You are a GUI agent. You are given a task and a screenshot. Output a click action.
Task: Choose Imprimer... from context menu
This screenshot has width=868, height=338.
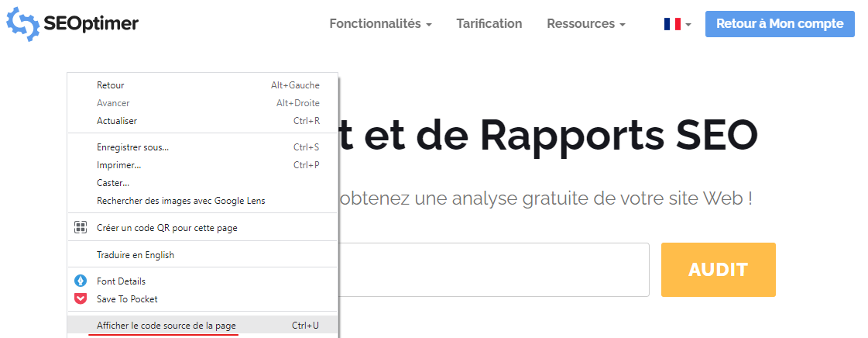pos(118,165)
